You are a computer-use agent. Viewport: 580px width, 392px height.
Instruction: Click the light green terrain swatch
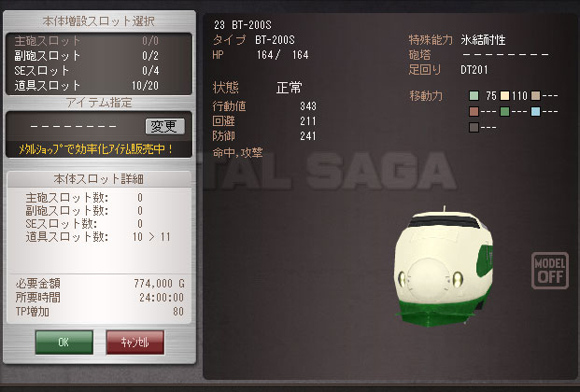point(474,96)
